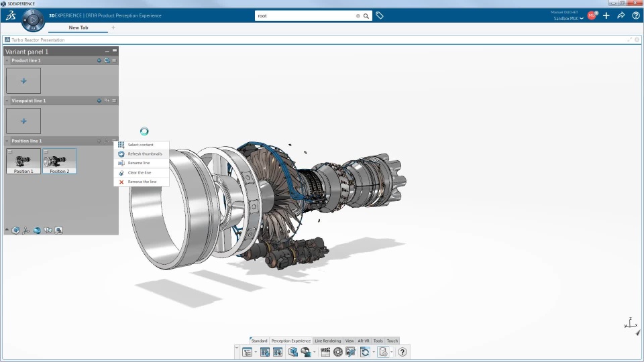Click the sphere material toolbar icon
Screen dimensions: 644x362
point(306,352)
